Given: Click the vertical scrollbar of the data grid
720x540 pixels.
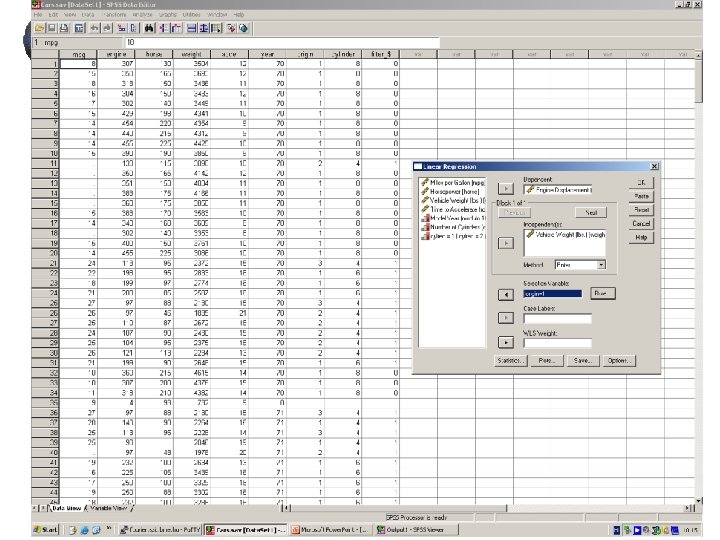Looking at the screenshot, I should (698, 277).
